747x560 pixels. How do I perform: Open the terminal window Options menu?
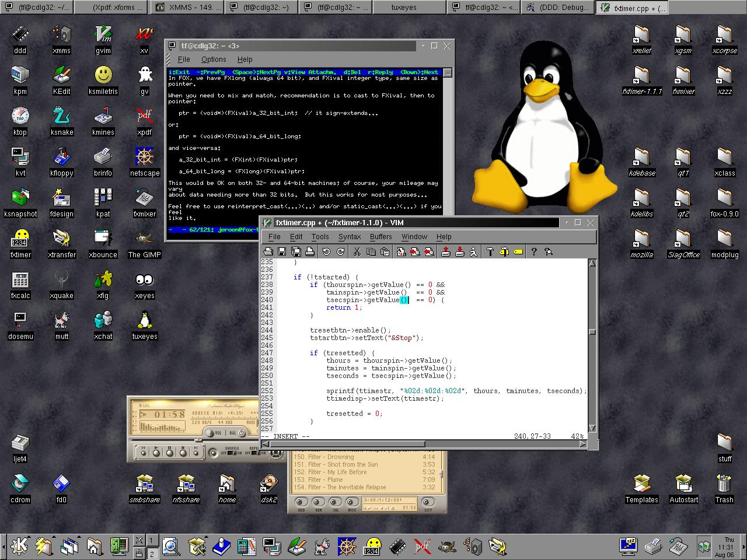pyautogui.click(x=214, y=60)
